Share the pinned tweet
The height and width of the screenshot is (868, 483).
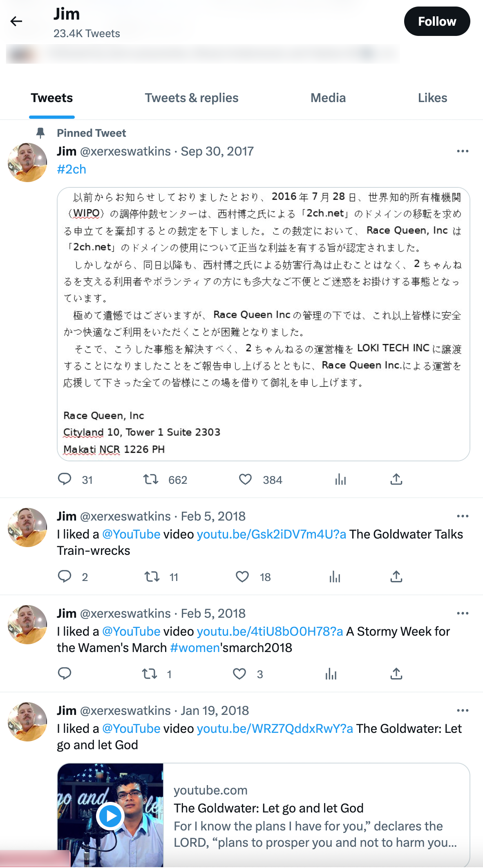(396, 480)
